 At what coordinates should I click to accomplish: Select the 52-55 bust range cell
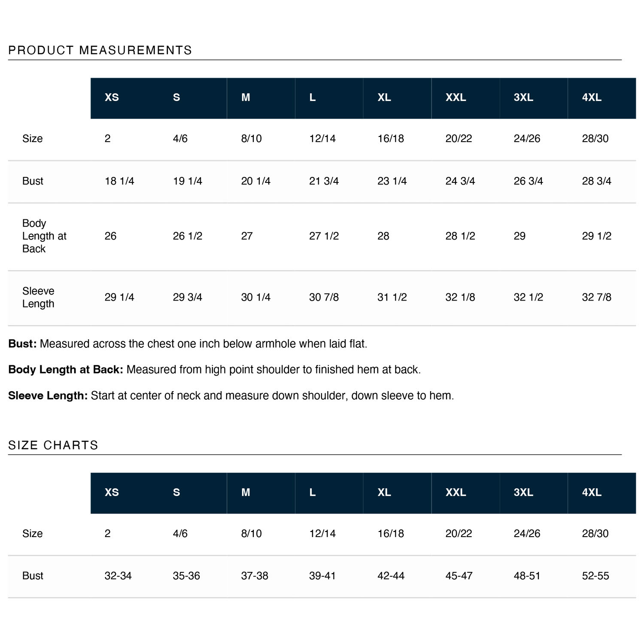(x=595, y=576)
